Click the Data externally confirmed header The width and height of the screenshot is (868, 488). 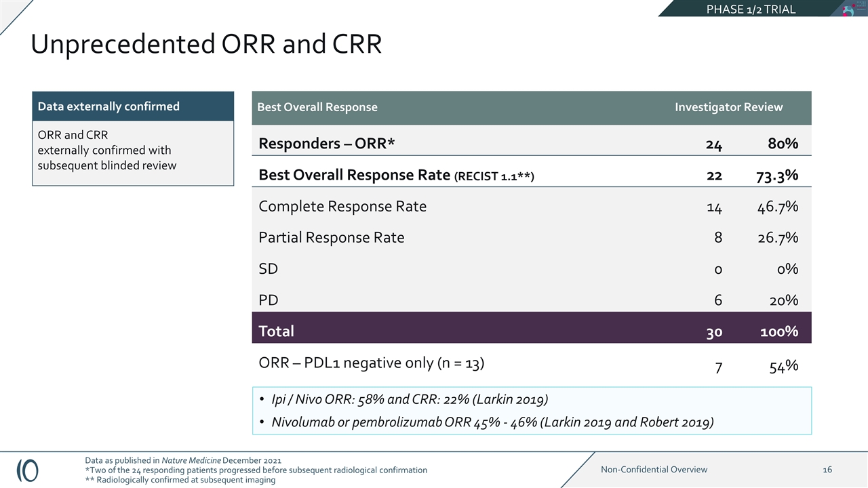[133, 106]
